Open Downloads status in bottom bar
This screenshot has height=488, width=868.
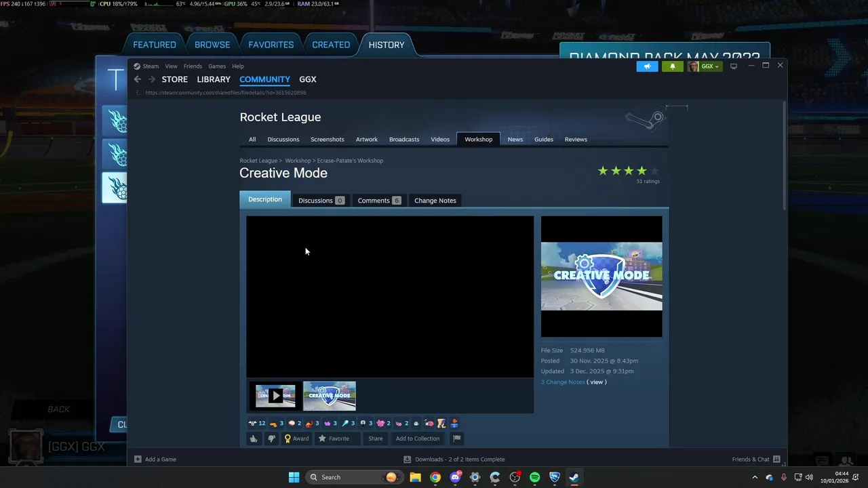click(x=454, y=459)
